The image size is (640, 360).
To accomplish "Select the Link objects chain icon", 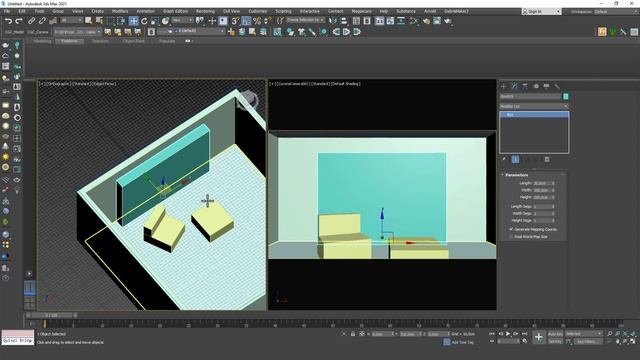I will point(31,20).
